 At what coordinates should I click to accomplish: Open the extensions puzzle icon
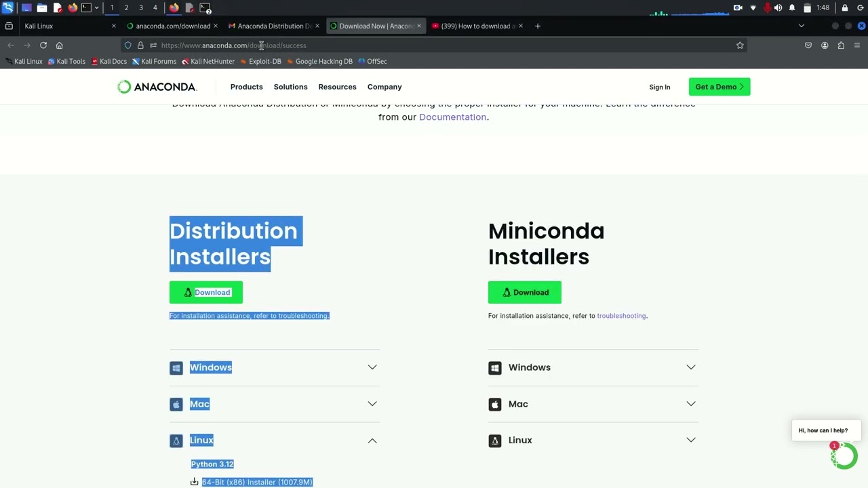pos(841,45)
